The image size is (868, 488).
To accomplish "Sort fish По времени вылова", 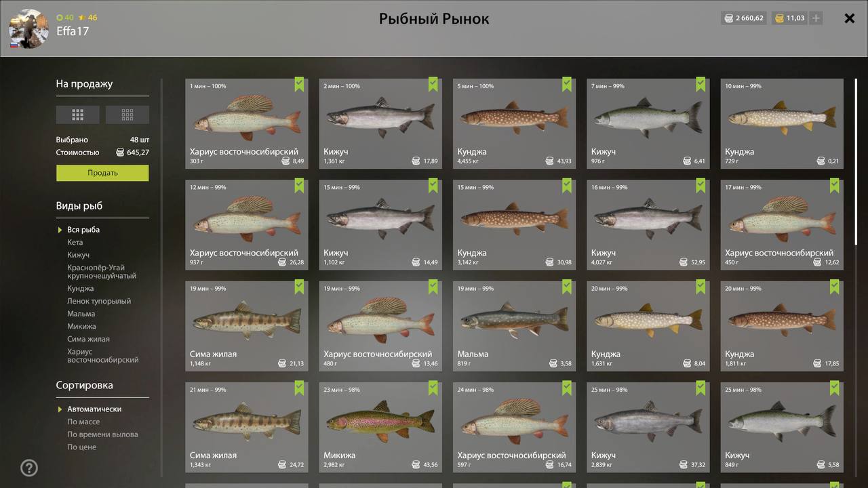I will click(102, 434).
